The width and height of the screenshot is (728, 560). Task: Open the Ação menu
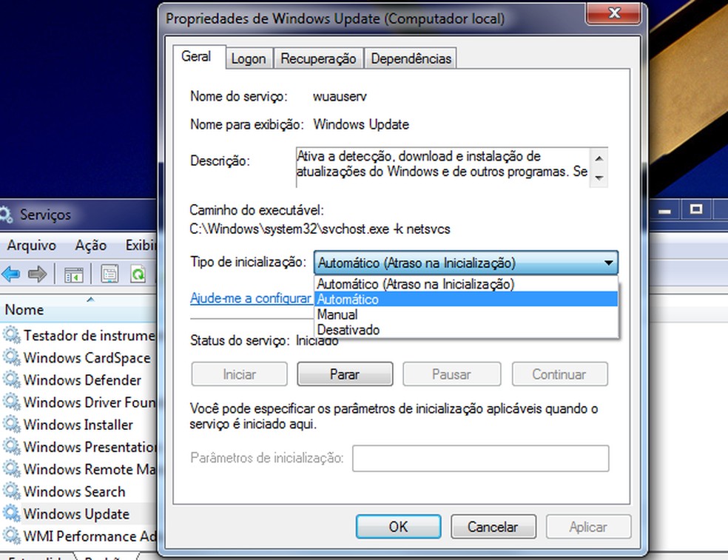tap(90, 245)
